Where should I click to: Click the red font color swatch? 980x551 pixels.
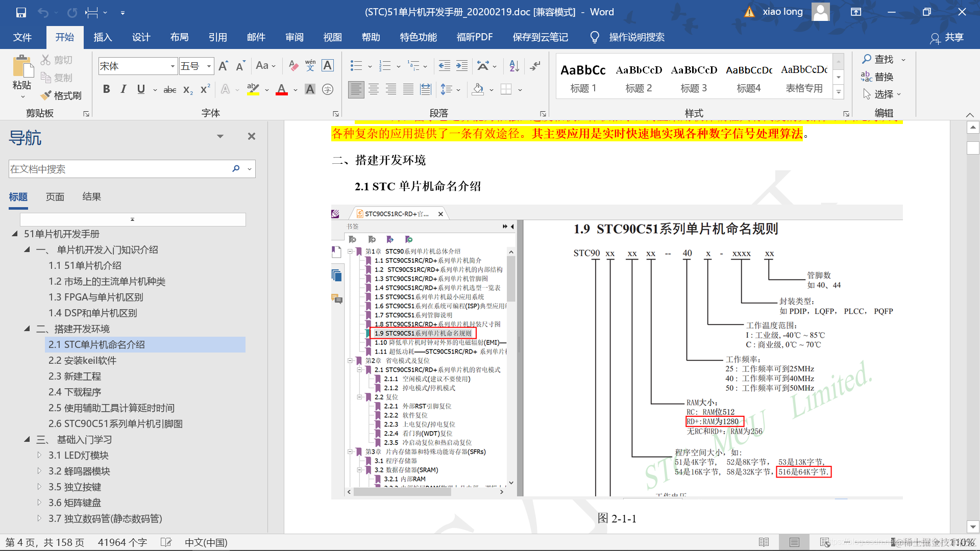(281, 90)
